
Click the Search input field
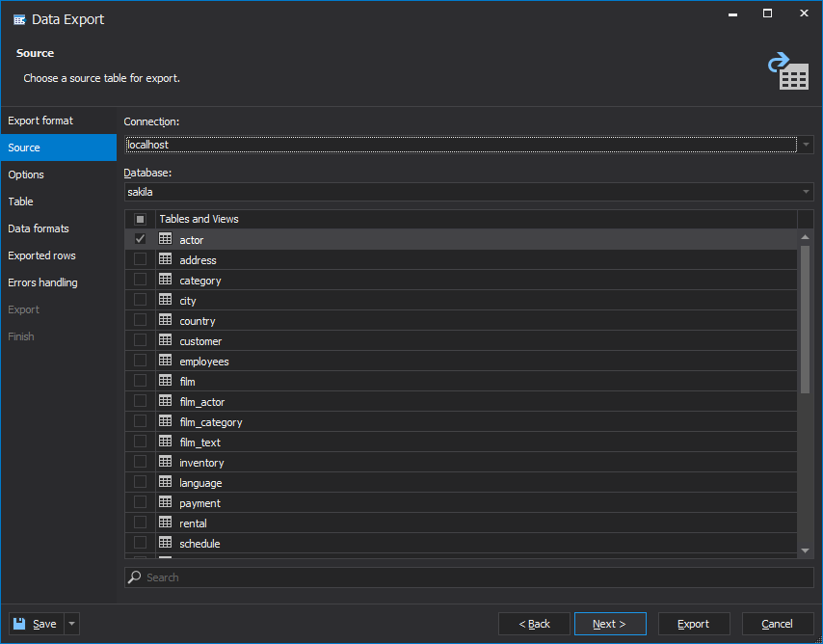click(x=468, y=577)
